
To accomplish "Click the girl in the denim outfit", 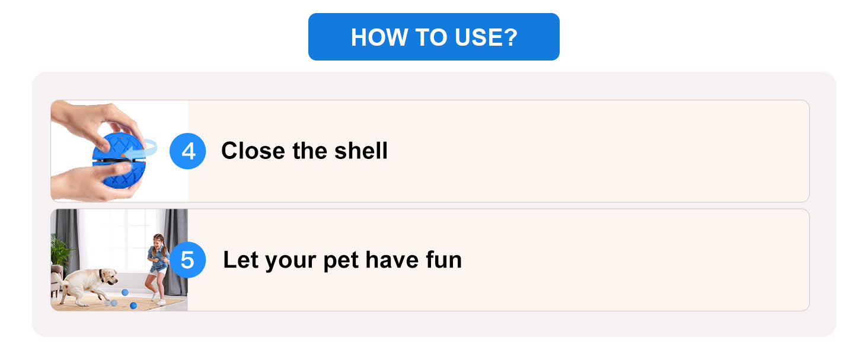I will click(158, 268).
